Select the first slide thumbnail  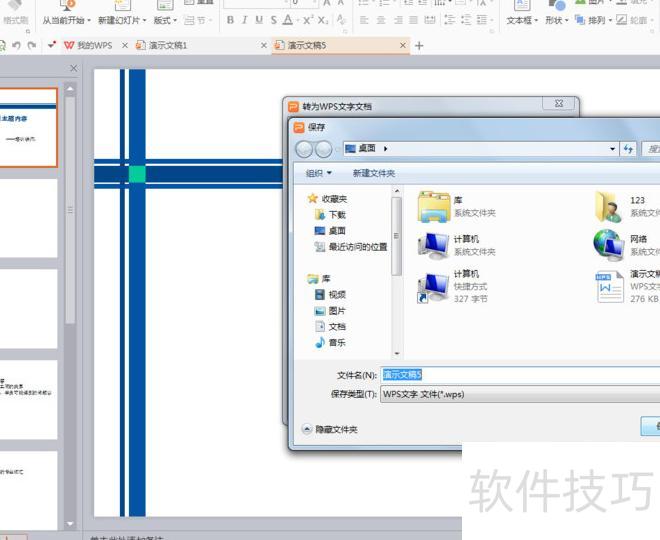coord(28,128)
